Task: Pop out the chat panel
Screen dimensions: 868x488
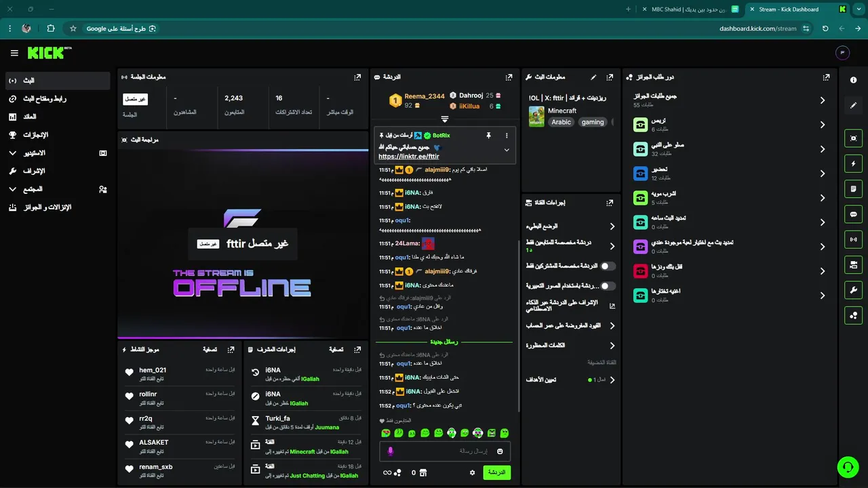Action: (509, 77)
